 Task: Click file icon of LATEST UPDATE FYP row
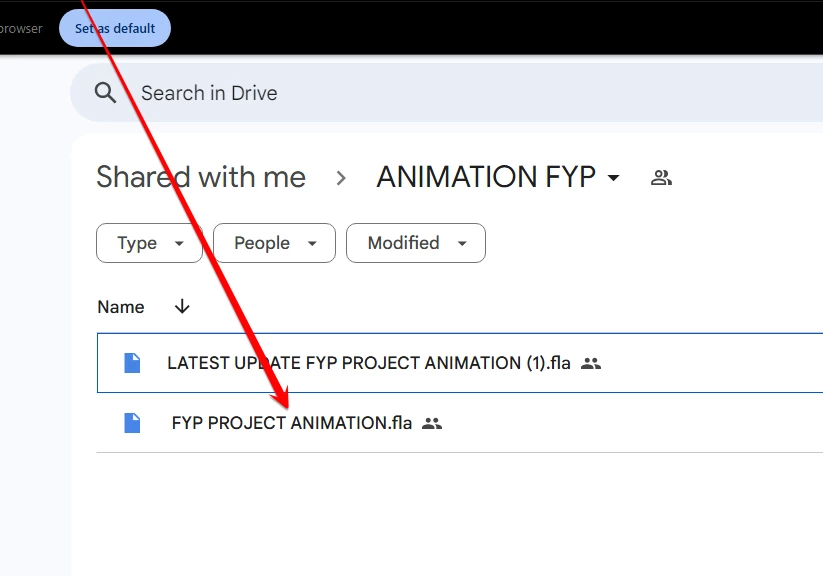pos(132,363)
